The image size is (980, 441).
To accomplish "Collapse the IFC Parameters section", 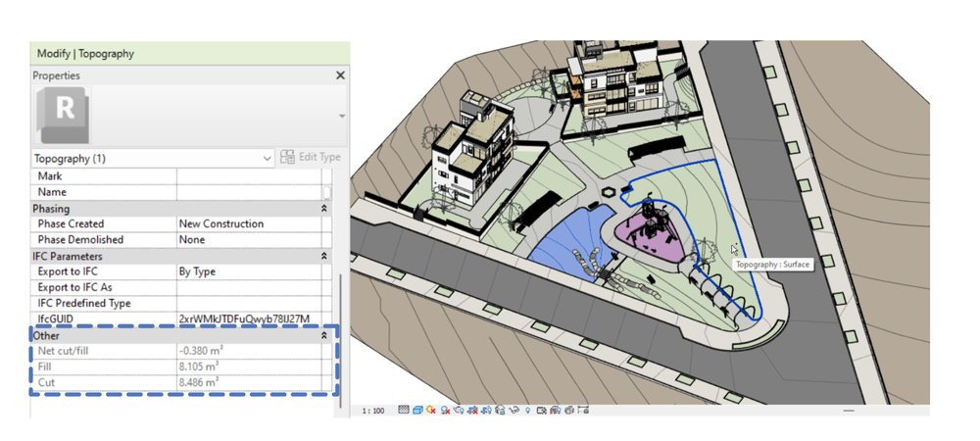I will coord(323,256).
